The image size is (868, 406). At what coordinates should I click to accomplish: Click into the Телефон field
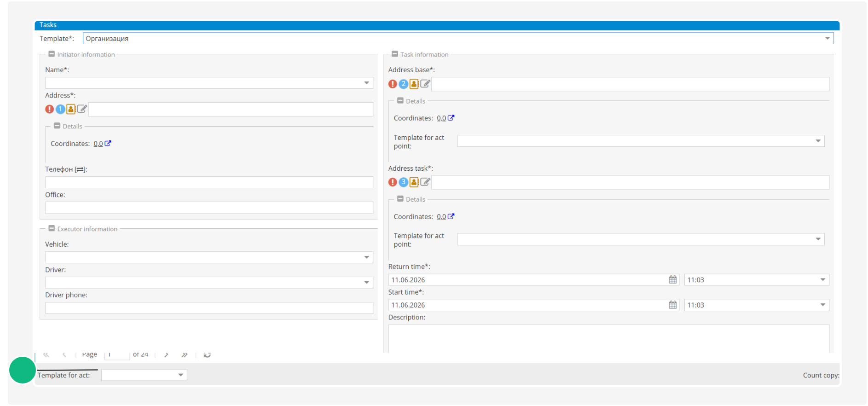coord(209,182)
